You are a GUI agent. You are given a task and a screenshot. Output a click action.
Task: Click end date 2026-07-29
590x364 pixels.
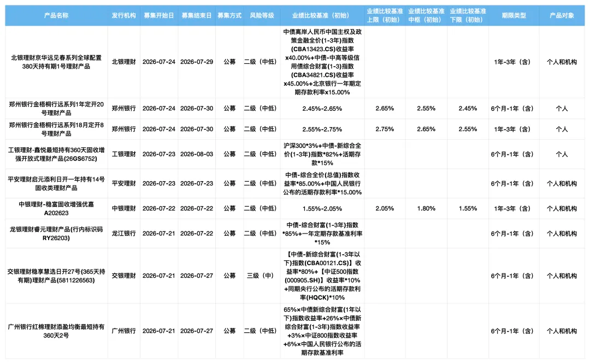tap(197, 62)
